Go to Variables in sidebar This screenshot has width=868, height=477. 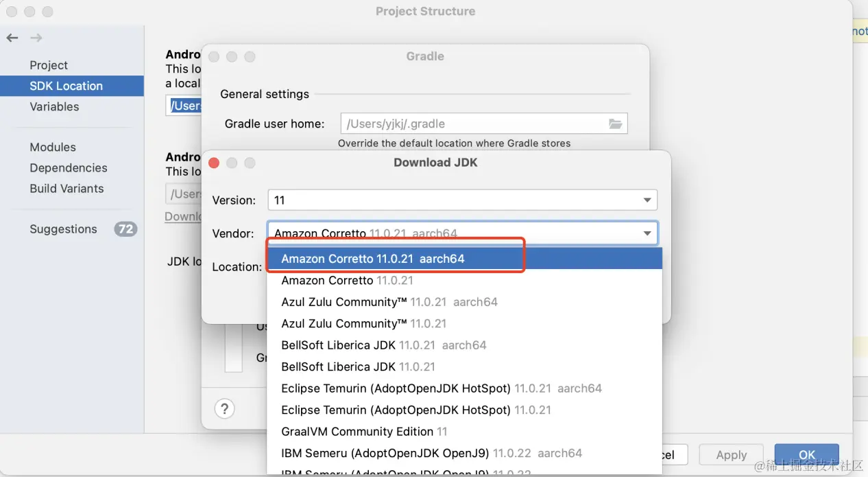click(x=54, y=106)
